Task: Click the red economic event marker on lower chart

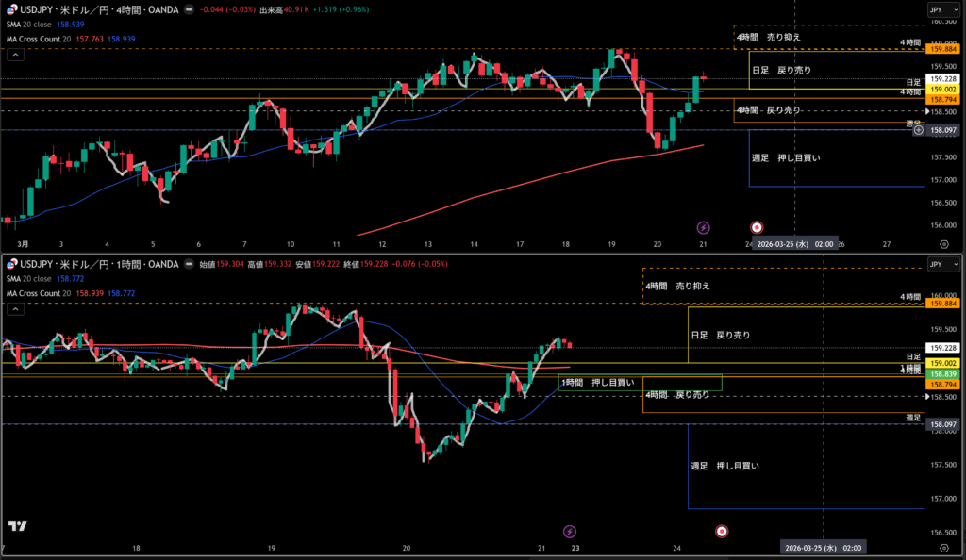Action: click(722, 532)
